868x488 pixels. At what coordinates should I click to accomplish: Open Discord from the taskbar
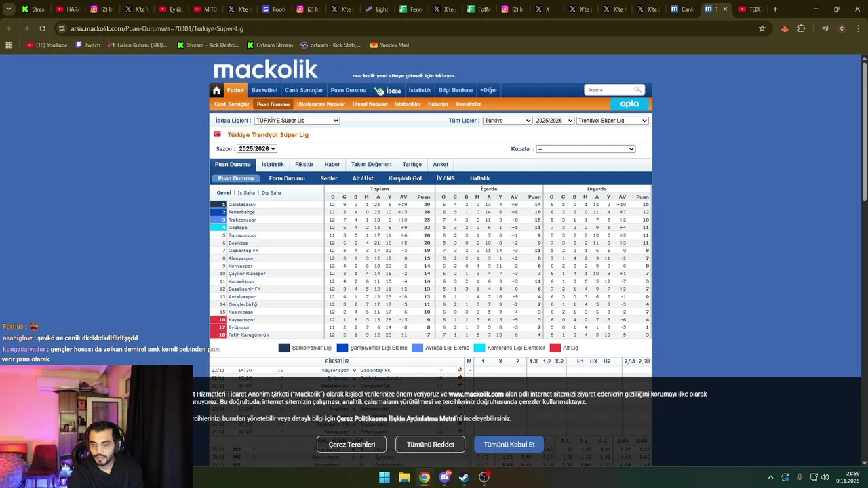(x=444, y=477)
